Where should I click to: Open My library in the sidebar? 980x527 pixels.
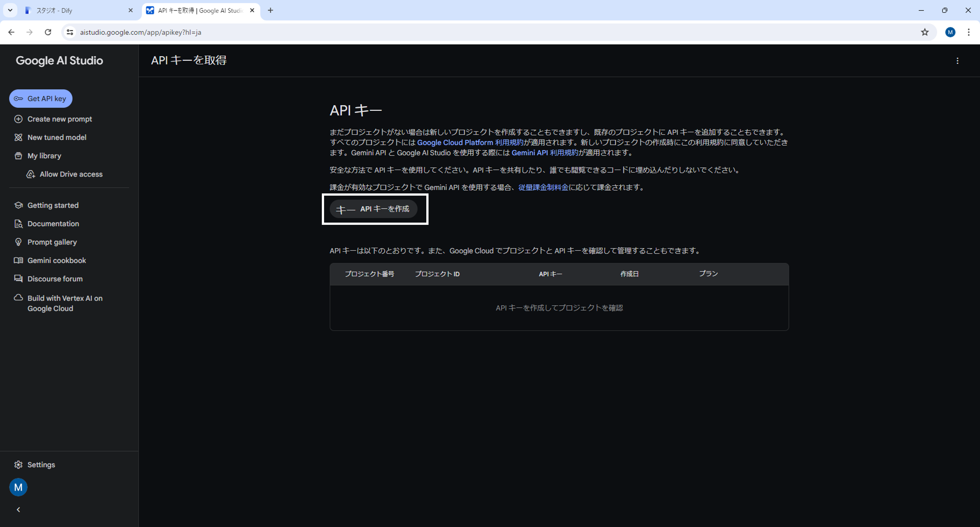click(44, 156)
